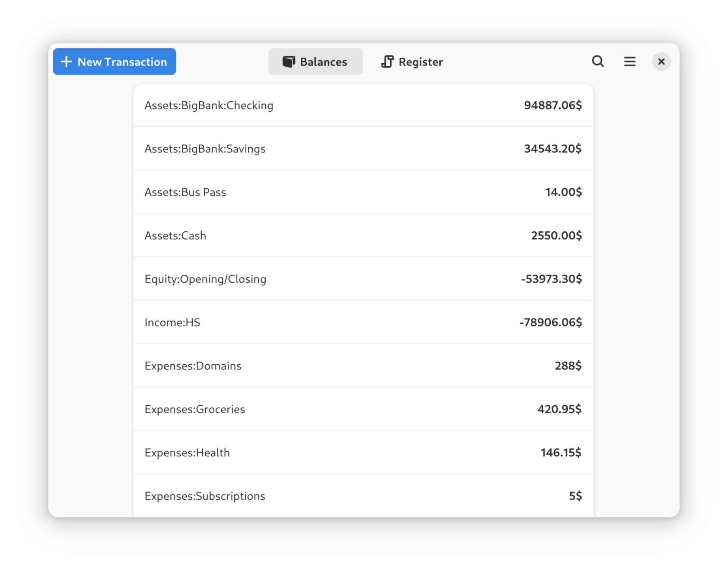The width and height of the screenshot is (728, 570).
Task: Select the Expenses:Domains row
Action: point(363,366)
